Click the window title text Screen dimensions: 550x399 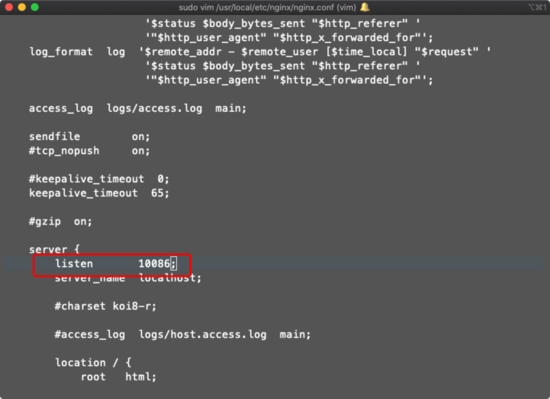point(267,7)
